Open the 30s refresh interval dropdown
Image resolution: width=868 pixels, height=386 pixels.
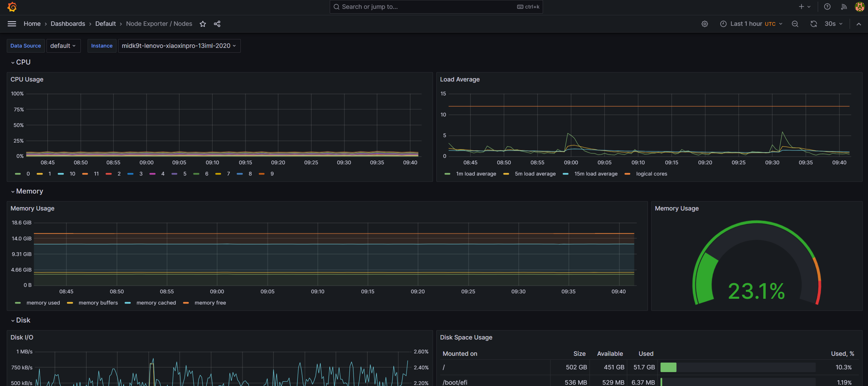click(x=833, y=24)
